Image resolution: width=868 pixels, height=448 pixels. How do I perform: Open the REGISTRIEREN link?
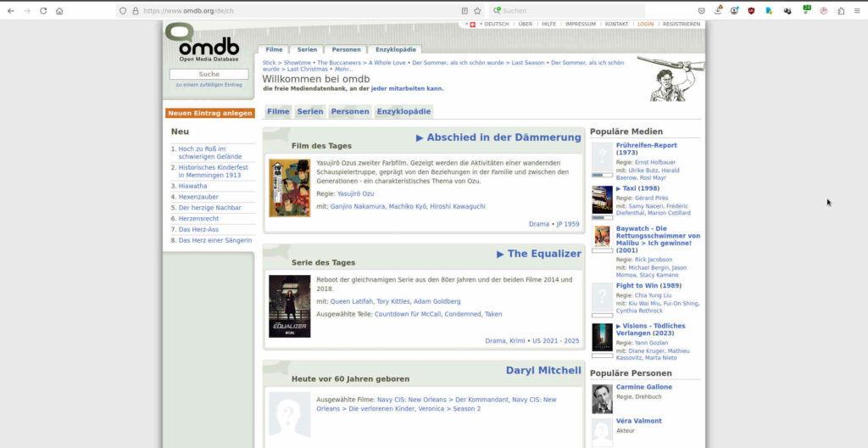point(682,25)
